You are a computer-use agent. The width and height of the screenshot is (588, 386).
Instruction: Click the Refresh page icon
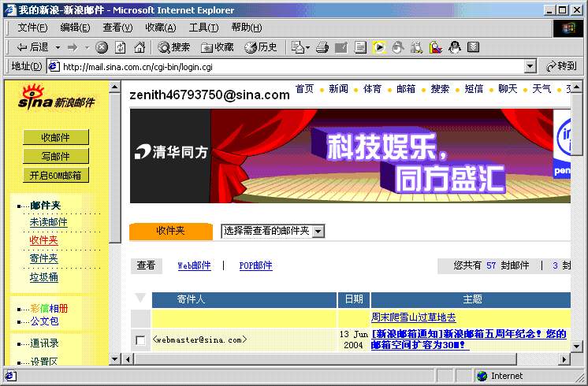tap(121, 47)
